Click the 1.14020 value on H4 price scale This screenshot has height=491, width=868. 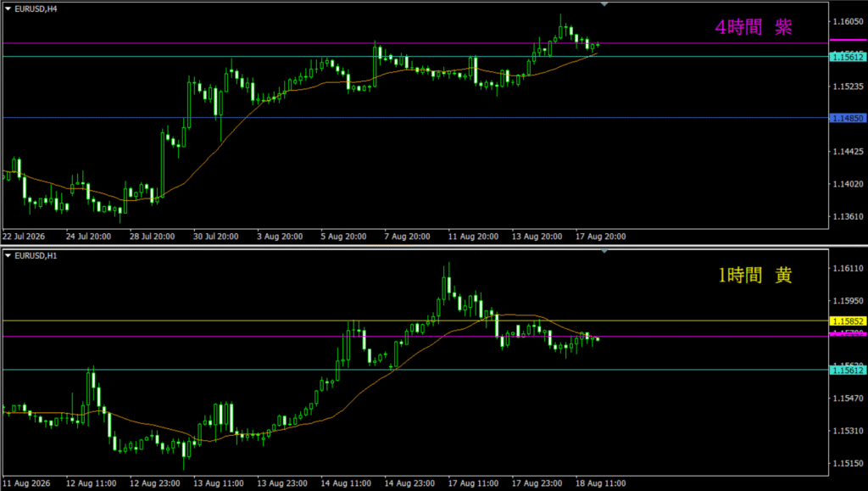848,184
